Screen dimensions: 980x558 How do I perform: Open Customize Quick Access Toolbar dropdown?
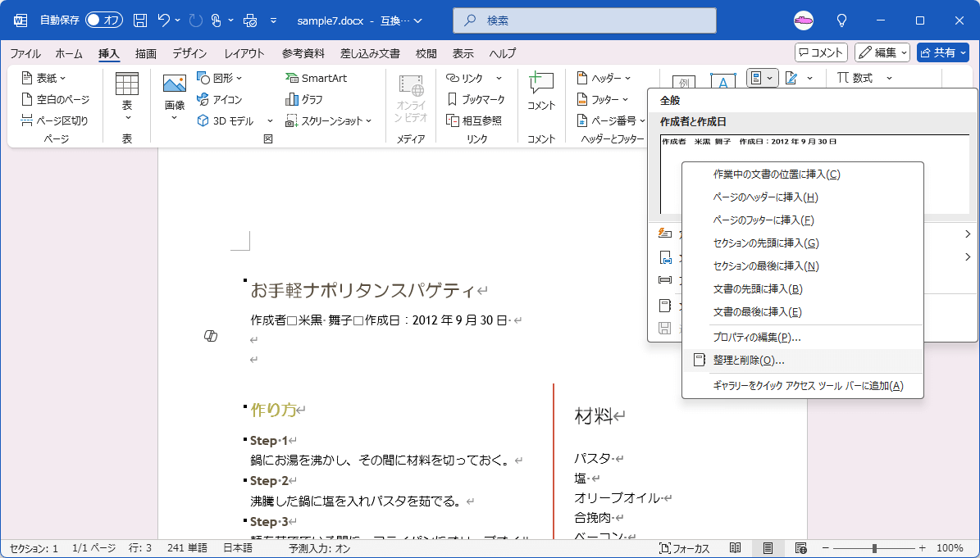pos(274,20)
